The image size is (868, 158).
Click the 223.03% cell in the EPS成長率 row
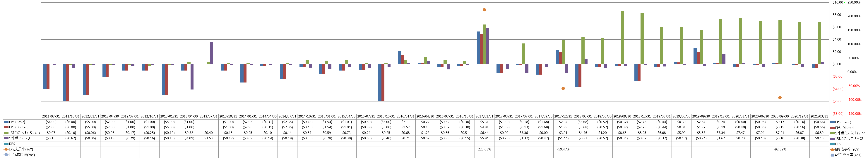tap(484, 149)
